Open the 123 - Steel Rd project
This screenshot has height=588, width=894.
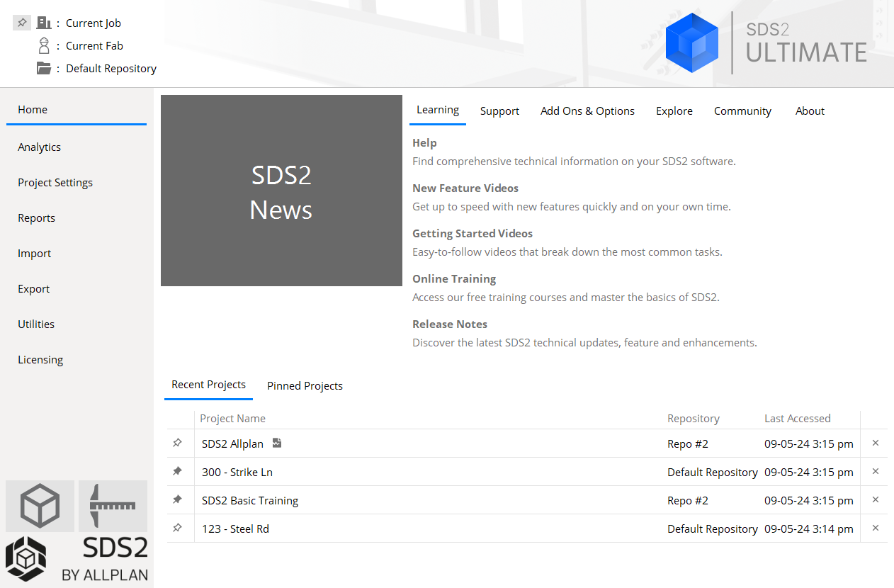pos(235,528)
